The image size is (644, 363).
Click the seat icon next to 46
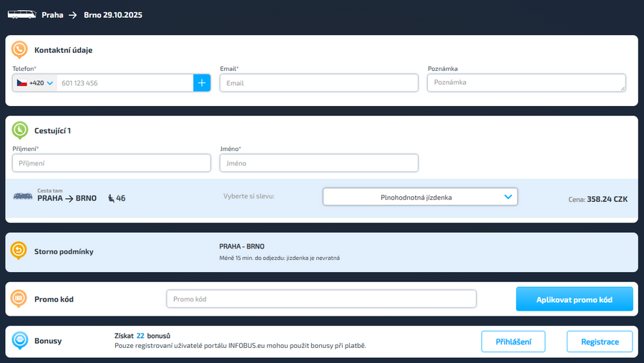coord(111,198)
